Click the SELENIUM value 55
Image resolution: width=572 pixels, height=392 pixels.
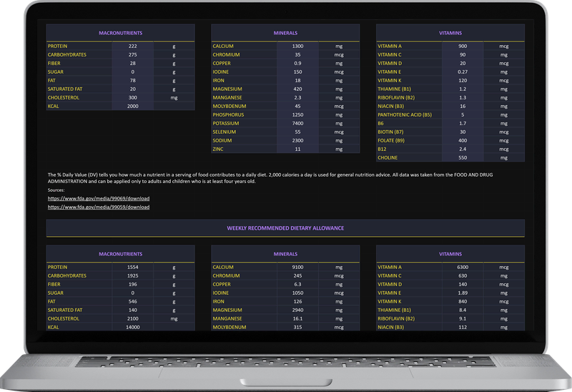pyautogui.click(x=297, y=132)
